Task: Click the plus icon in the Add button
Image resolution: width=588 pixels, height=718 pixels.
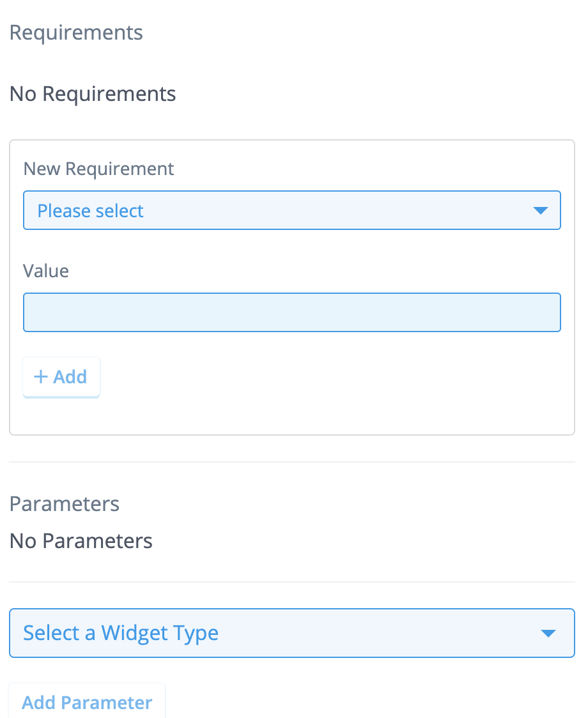Action: click(x=41, y=377)
